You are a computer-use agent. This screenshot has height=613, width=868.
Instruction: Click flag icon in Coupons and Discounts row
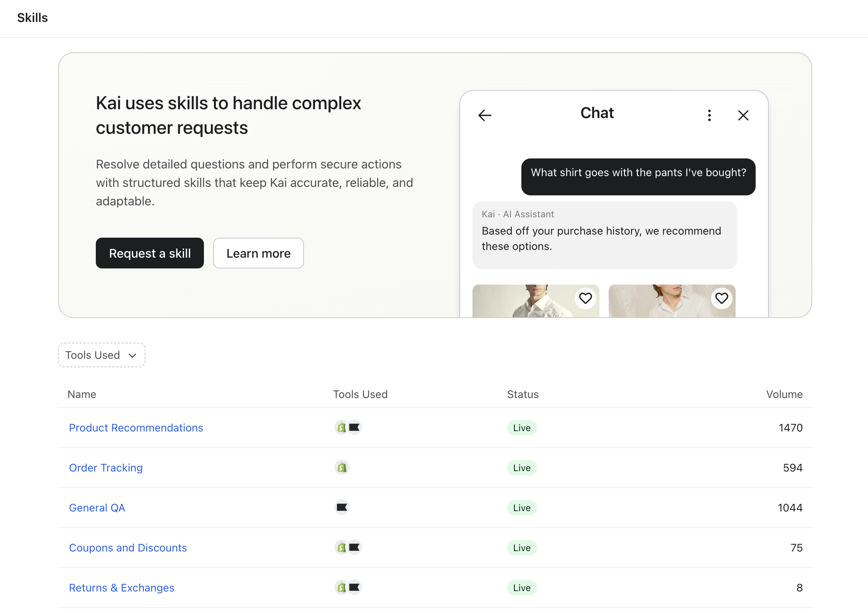tap(355, 548)
